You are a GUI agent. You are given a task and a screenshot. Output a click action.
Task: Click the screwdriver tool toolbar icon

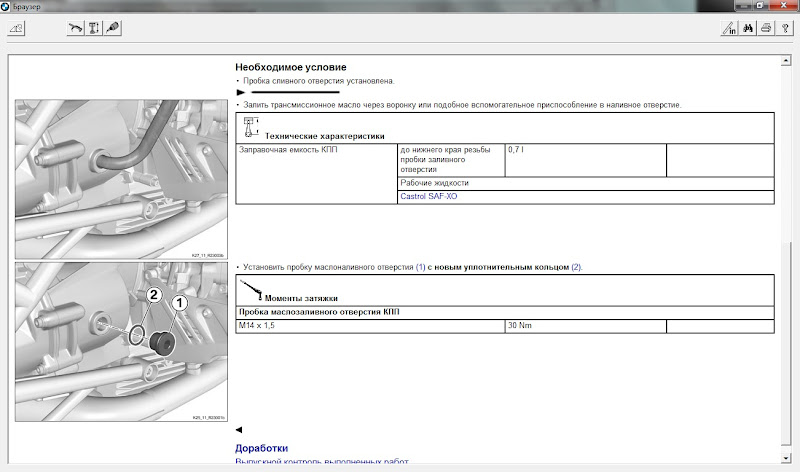click(x=112, y=28)
